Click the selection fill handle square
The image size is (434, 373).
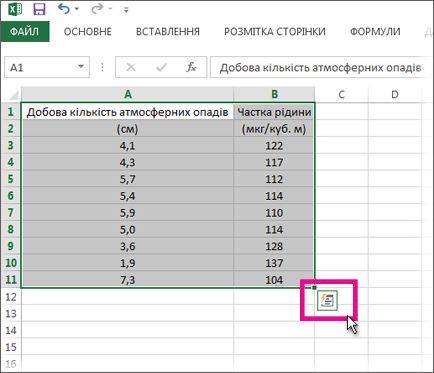314,288
